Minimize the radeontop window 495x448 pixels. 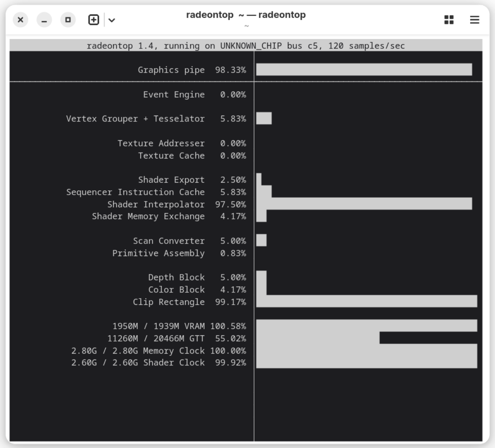point(44,20)
